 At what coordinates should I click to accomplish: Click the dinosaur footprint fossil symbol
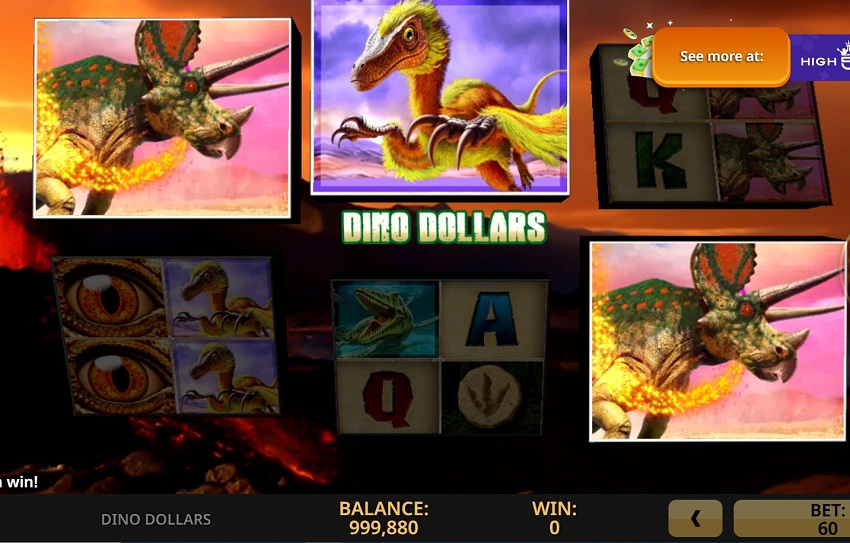point(491,398)
